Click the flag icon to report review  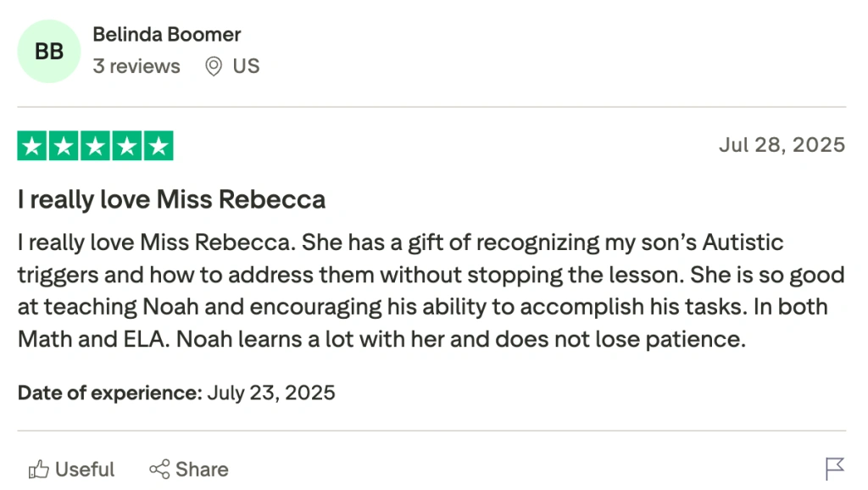coord(833,469)
